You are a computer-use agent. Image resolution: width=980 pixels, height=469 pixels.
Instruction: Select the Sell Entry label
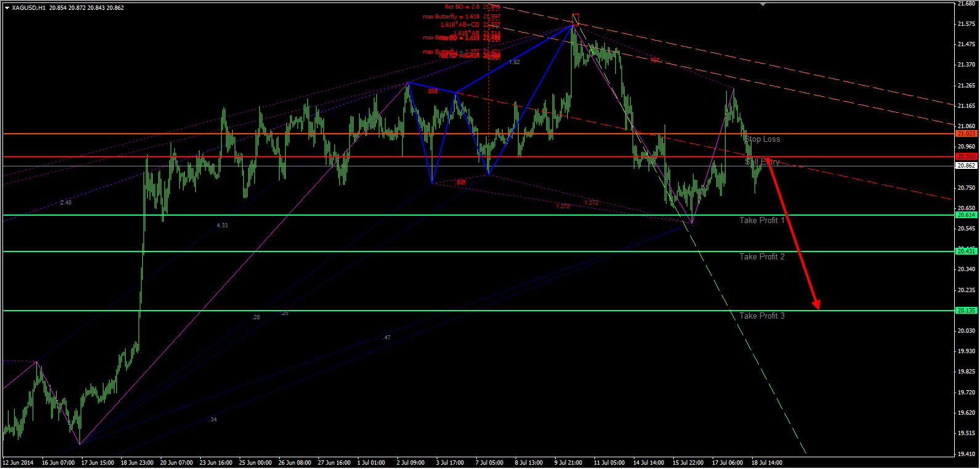coord(762,162)
